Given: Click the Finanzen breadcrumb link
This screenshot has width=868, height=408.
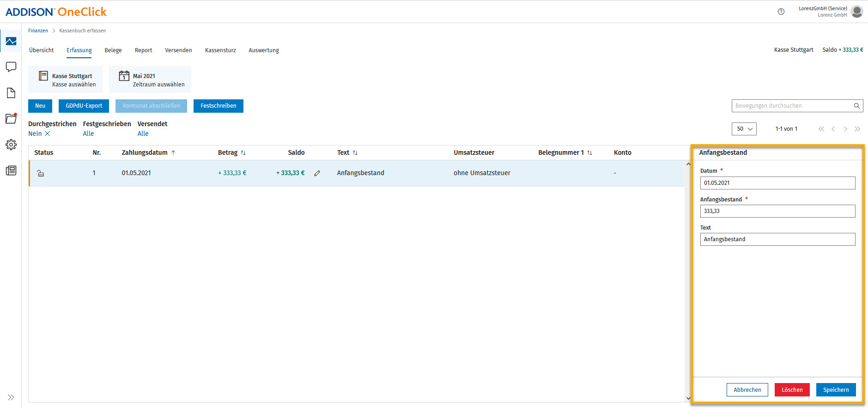Looking at the screenshot, I should click(38, 30).
